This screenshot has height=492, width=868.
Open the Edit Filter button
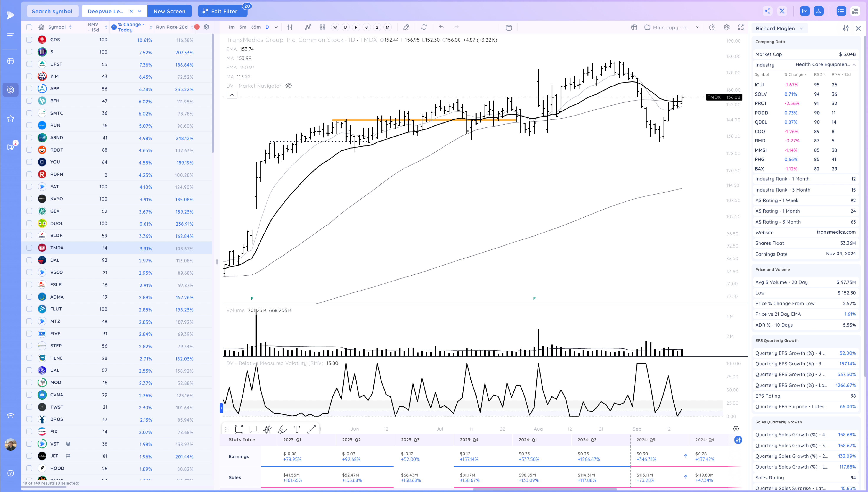(x=222, y=11)
